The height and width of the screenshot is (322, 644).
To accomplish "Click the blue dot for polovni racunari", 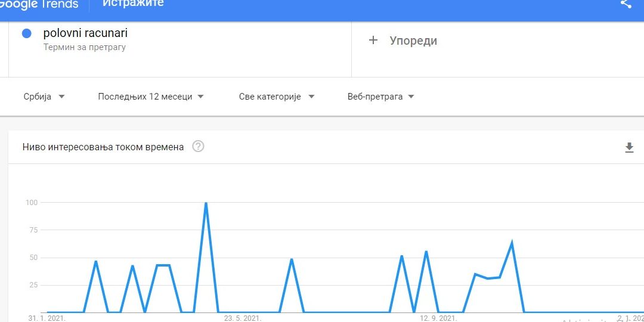I will click(x=26, y=33).
